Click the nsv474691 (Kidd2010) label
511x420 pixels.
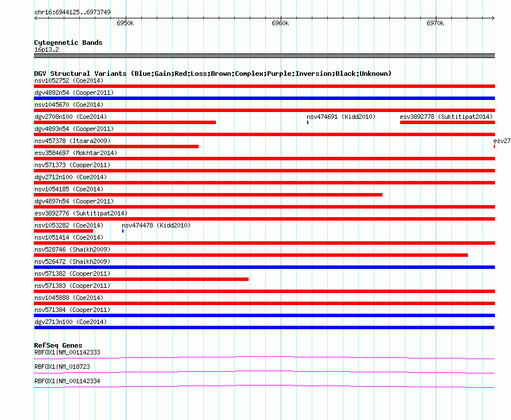[341, 117]
